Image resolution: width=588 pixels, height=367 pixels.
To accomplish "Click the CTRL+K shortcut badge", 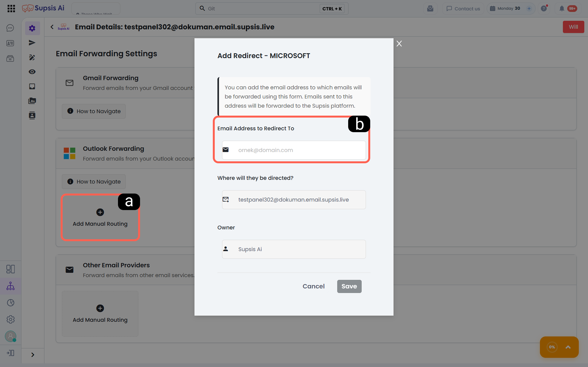I will click(x=332, y=9).
